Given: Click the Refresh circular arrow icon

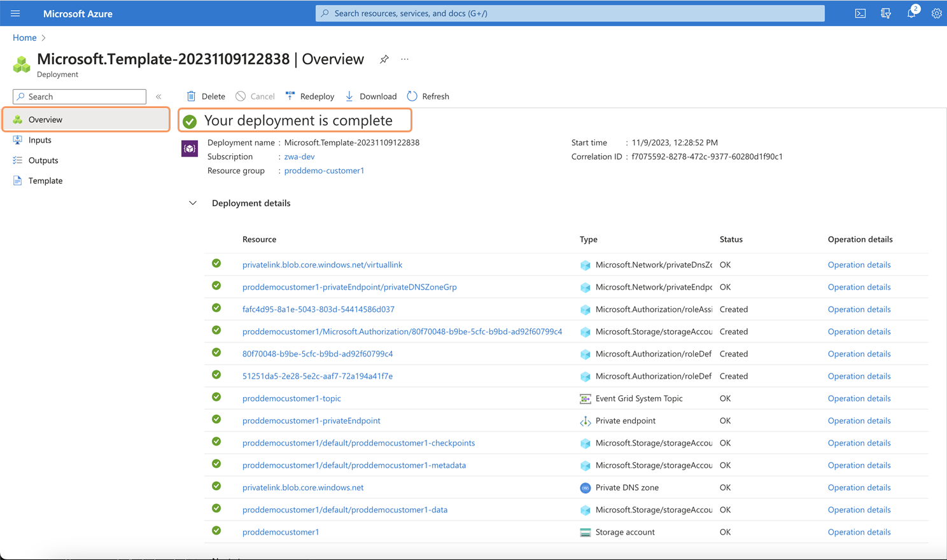Looking at the screenshot, I should 412,96.
